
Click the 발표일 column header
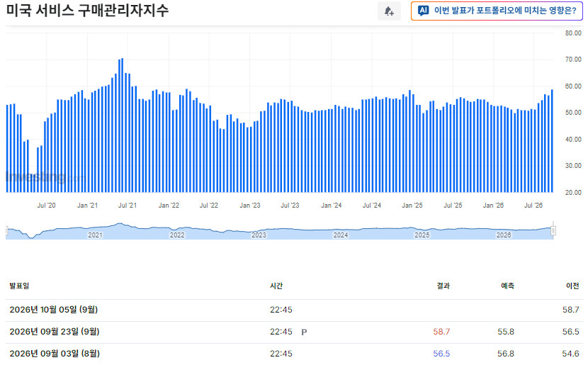[19, 286]
